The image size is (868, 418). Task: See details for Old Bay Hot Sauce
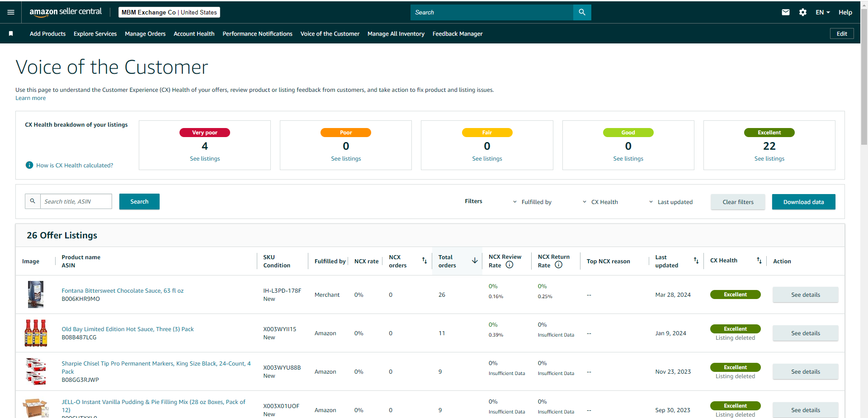pos(805,333)
